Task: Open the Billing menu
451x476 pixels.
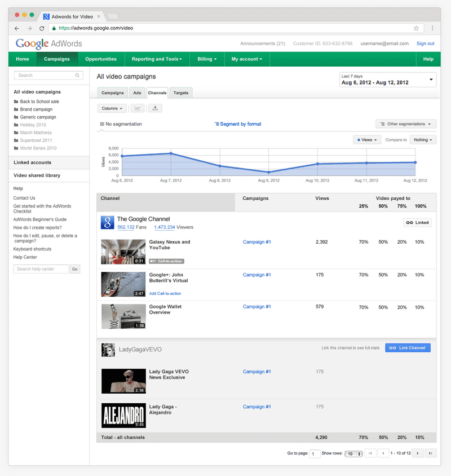Action: pos(207,59)
